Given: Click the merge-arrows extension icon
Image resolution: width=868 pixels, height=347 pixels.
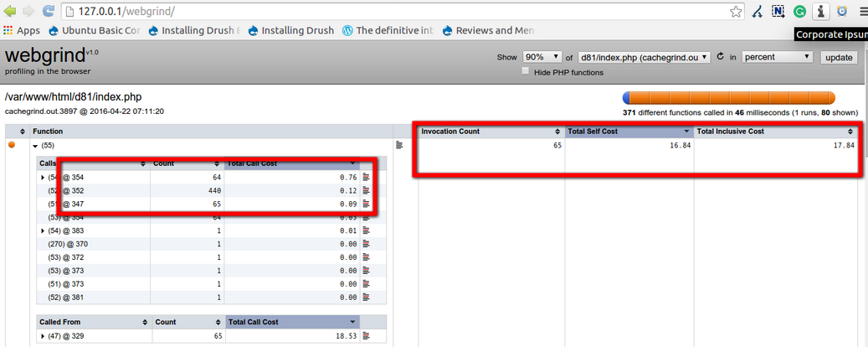Looking at the screenshot, I should [758, 11].
